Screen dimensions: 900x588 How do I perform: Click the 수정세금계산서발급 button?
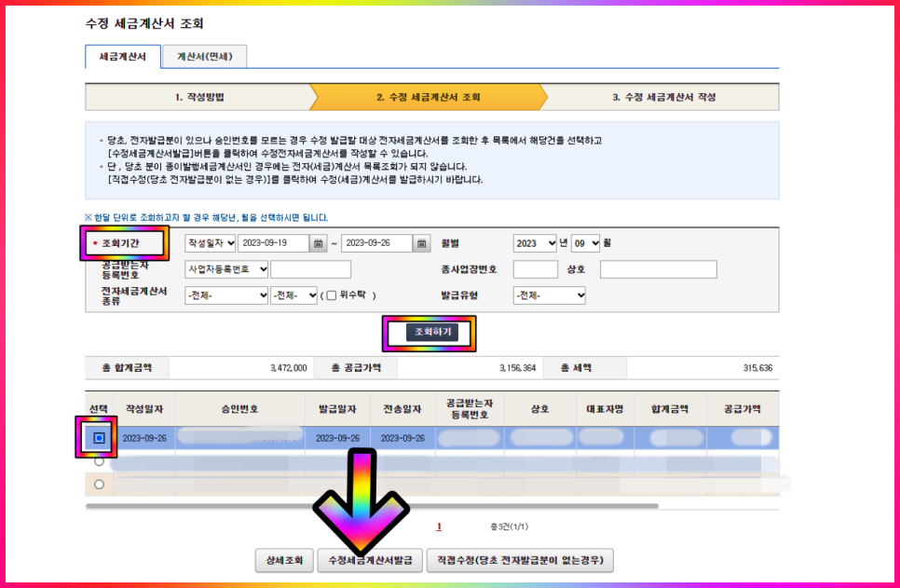[x=370, y=560]
